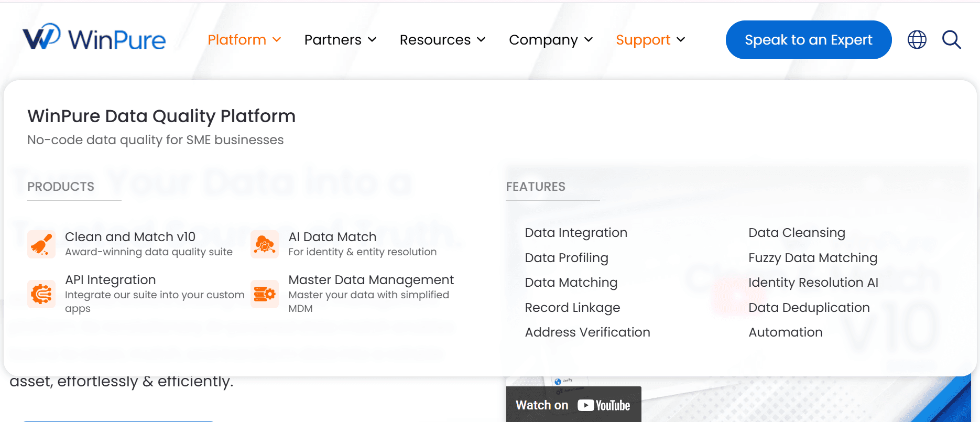Click the WinPure Data Quality Platform heading
980x422 pixels.
click(x=161, y=116)
